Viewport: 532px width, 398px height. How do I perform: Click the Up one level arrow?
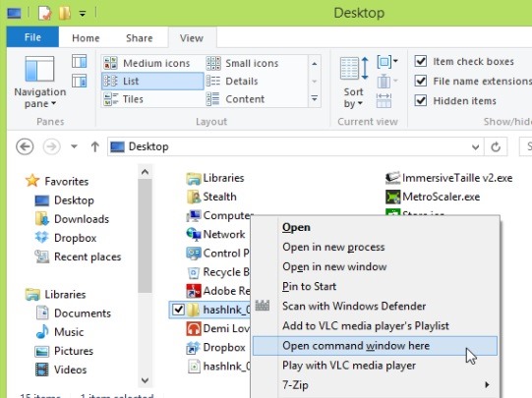[x=95, y=146]
